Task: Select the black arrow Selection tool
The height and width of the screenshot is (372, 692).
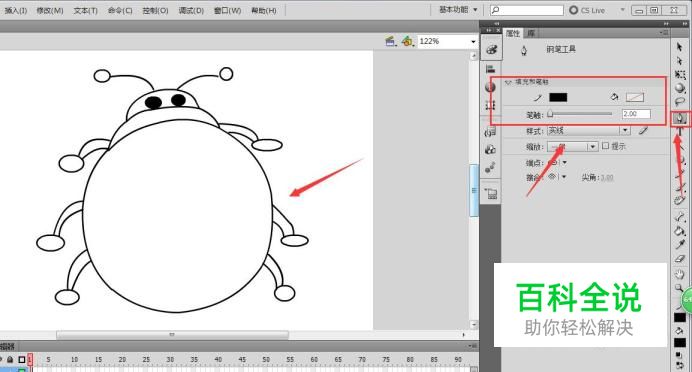Action: point(680,46)
